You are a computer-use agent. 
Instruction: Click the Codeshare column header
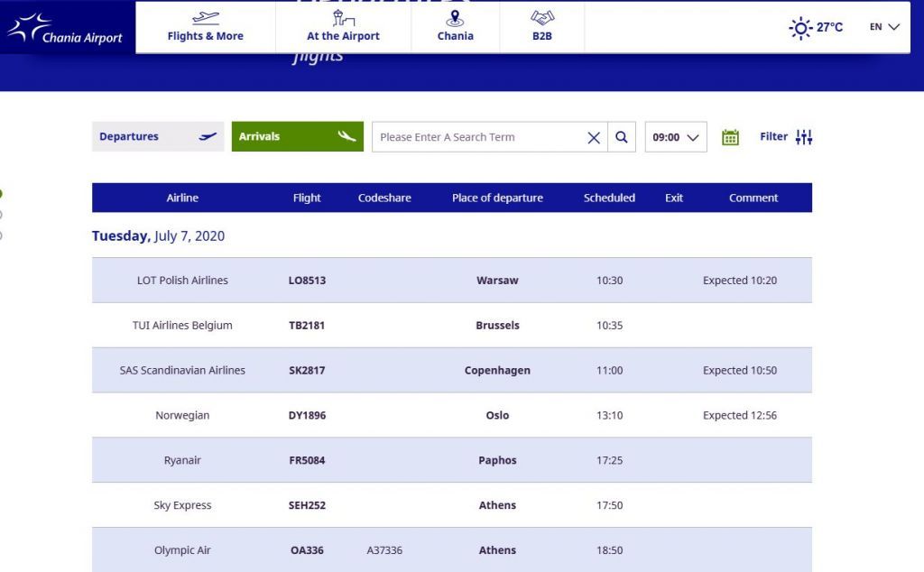(384, 198)
